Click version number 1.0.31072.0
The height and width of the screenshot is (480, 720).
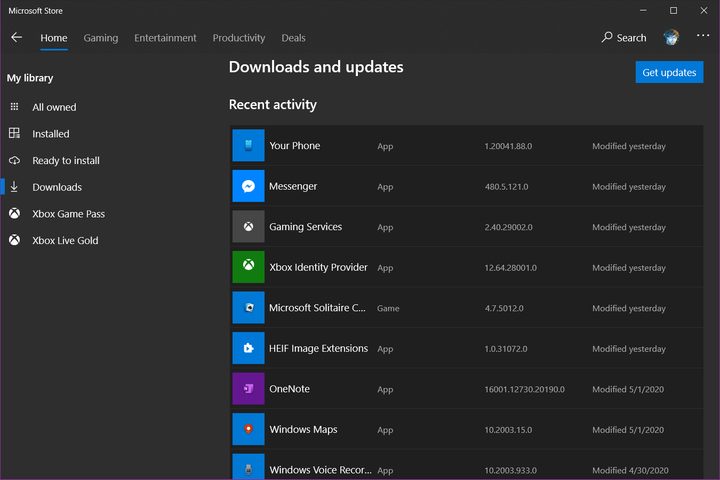(506, 349)
